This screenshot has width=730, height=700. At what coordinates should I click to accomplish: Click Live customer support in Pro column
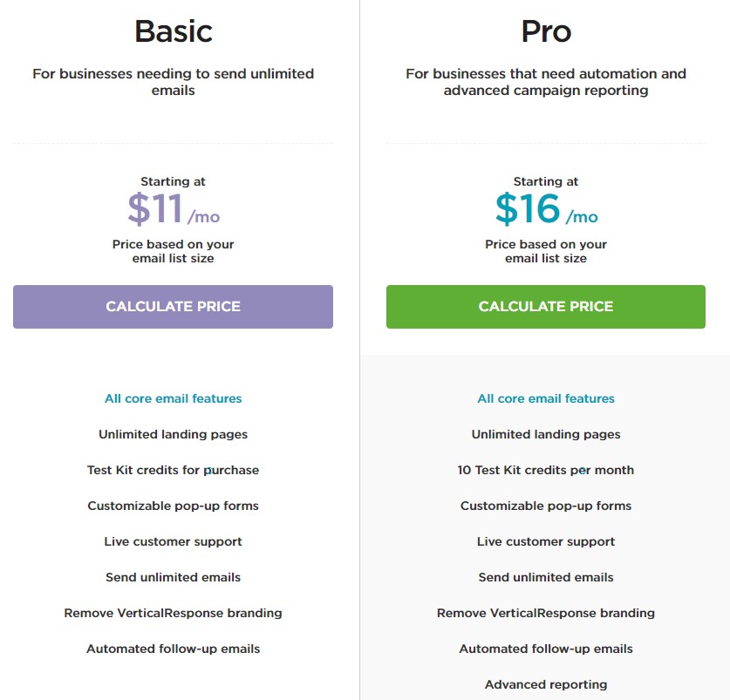[546, 541]
